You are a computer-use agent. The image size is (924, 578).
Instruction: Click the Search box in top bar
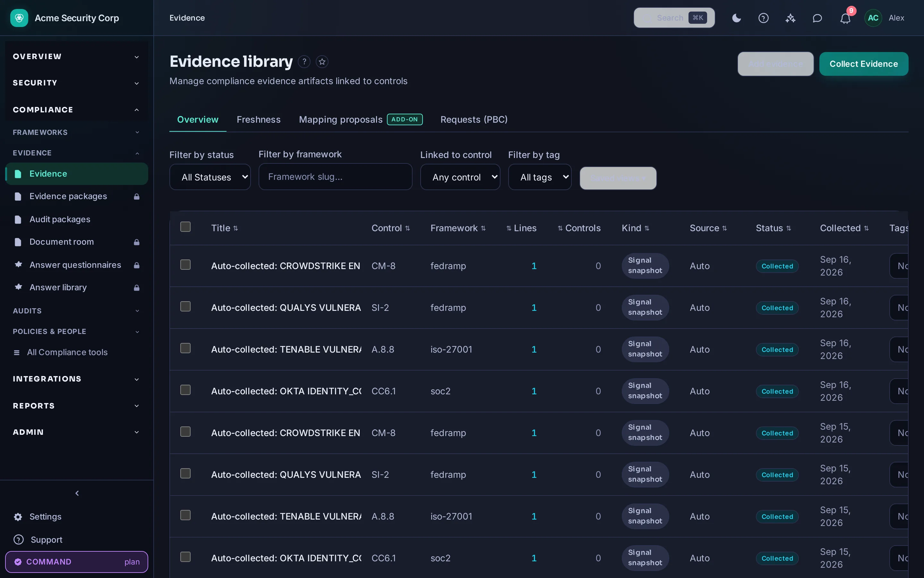(x=674, y=18)
